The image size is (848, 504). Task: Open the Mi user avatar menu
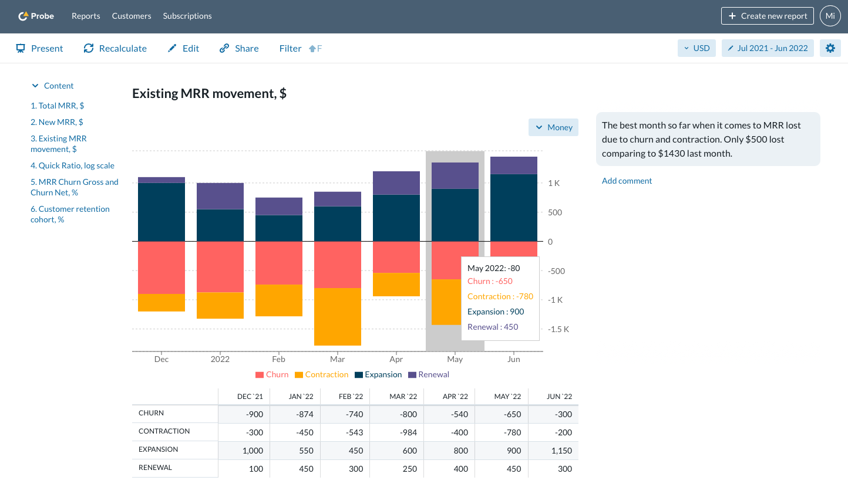830,16
